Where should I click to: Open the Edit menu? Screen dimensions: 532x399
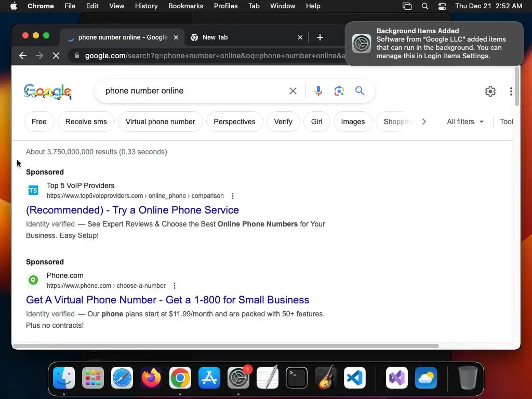(x=92, y=6)
